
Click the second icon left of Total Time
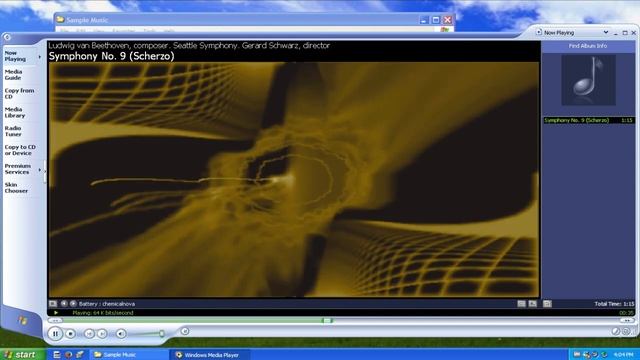532,303
